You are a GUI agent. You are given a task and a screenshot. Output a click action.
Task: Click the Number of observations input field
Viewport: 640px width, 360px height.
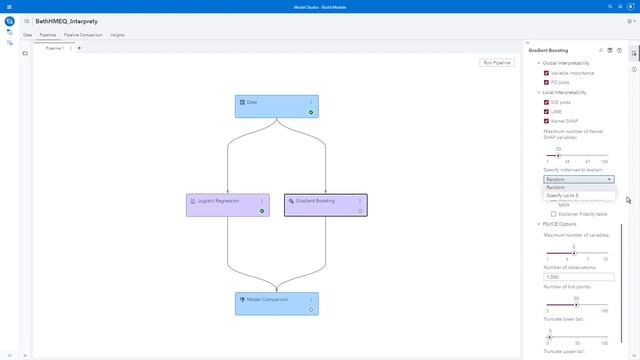tap(579, 277)
